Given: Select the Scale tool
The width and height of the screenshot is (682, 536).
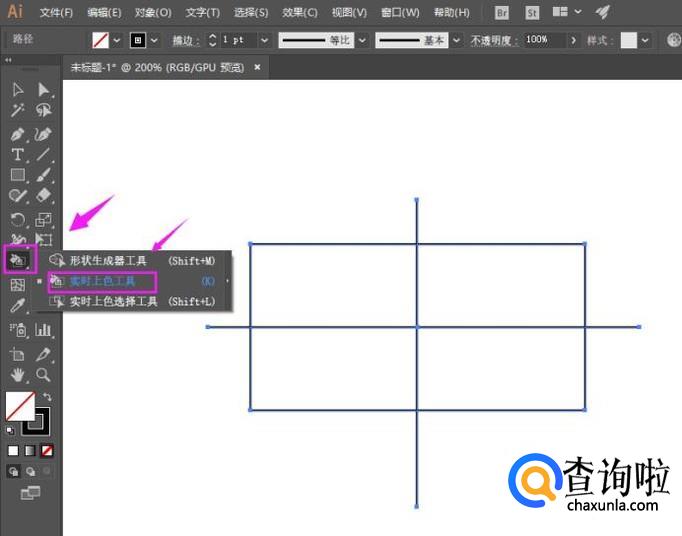Looking at the screenshot, I should click(x=43, y=220).
